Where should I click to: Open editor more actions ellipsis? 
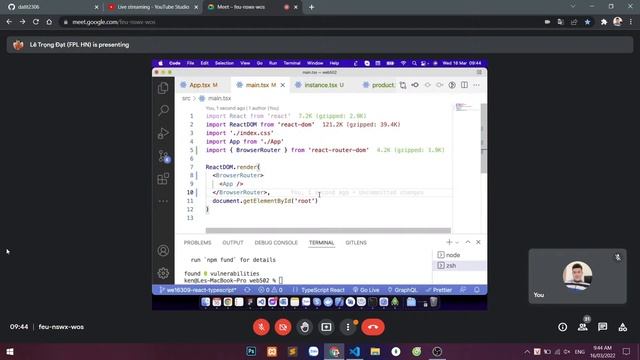(476, 85)
